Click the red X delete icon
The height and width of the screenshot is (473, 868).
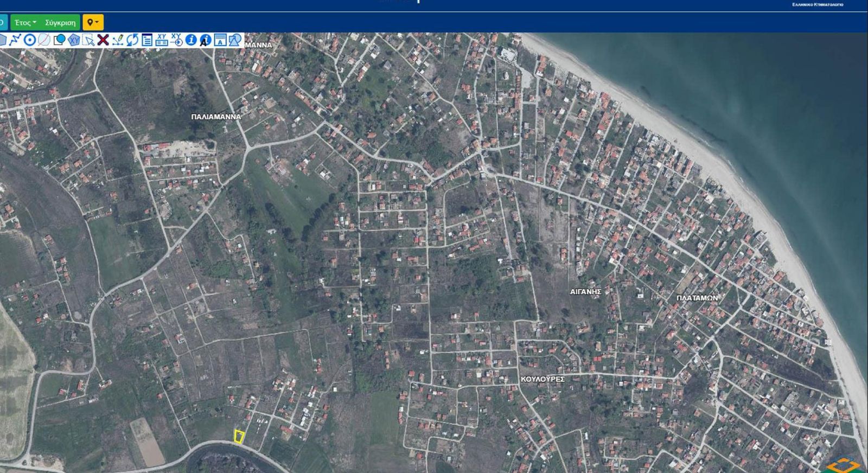click(103, 40)
